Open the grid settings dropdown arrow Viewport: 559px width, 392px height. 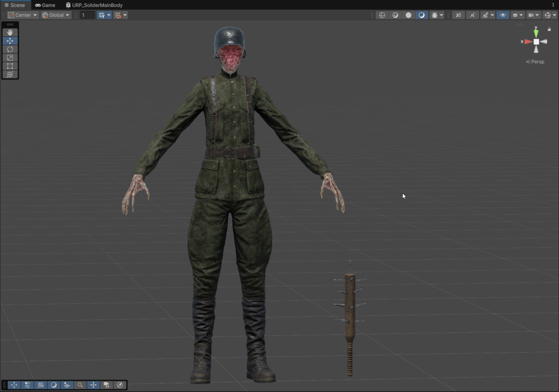[x=109, y=15]
